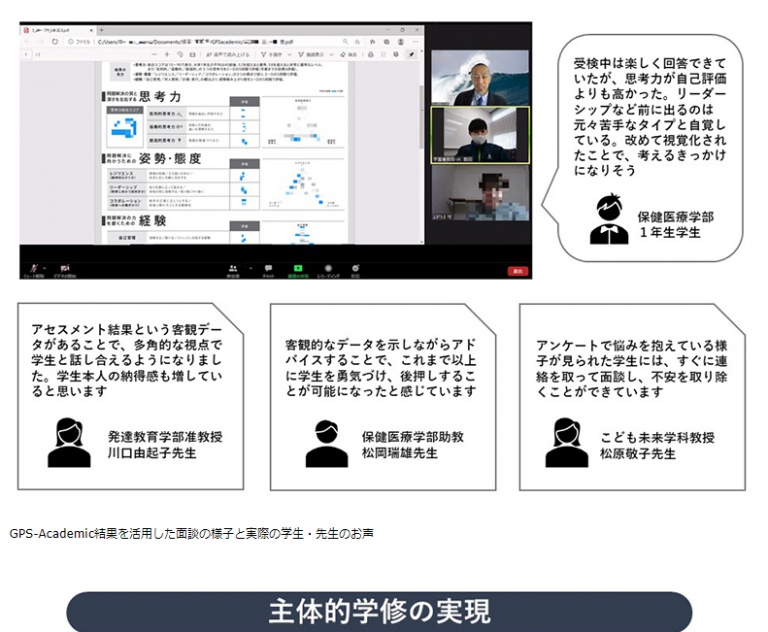
Task: Click avatar beside 保健医療学部助教
Action: [x=327, y=443]
